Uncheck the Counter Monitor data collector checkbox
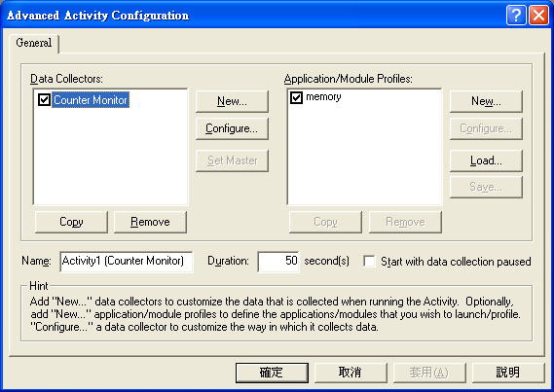This screenshot has width=554, height=392. (44, 100)
